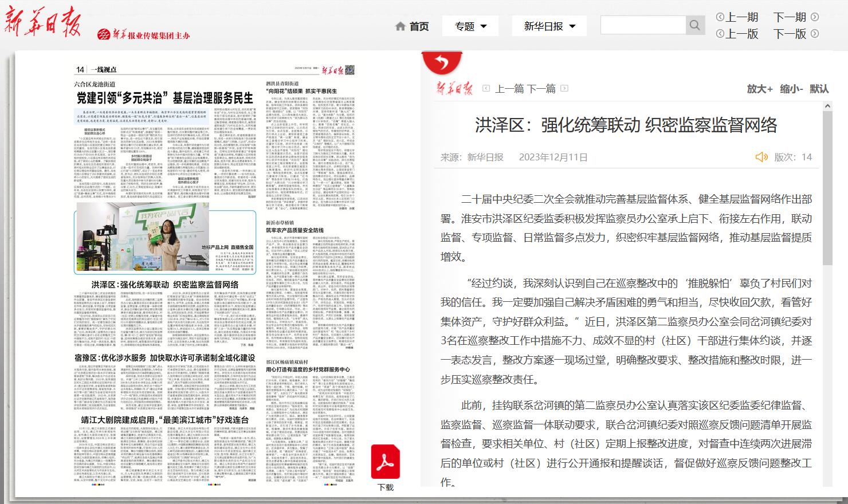Image resolution: width=848 pixels, height=504 pixels.
Task: Click the small 新华日报 logo above article
Action: (456, 88)
